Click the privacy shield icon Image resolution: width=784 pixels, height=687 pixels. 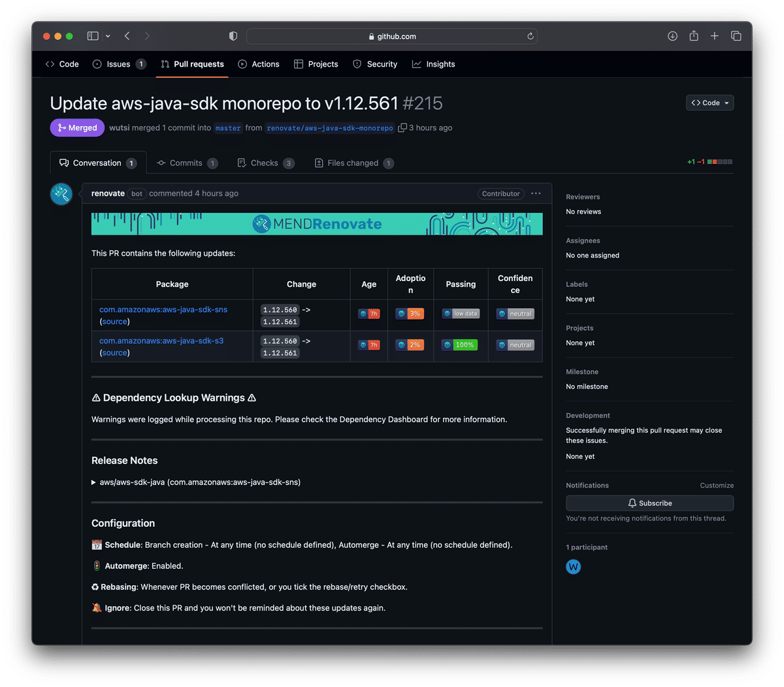tap(233, 36)
